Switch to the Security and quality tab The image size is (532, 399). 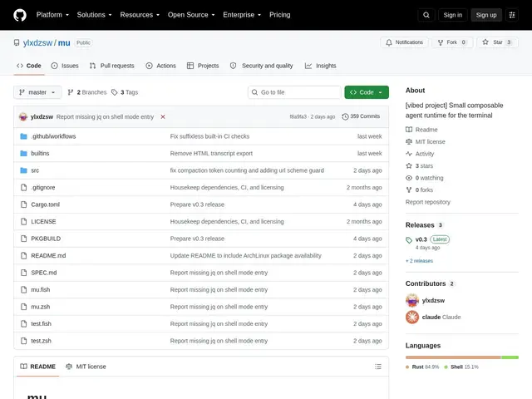[x=261, y=66]
